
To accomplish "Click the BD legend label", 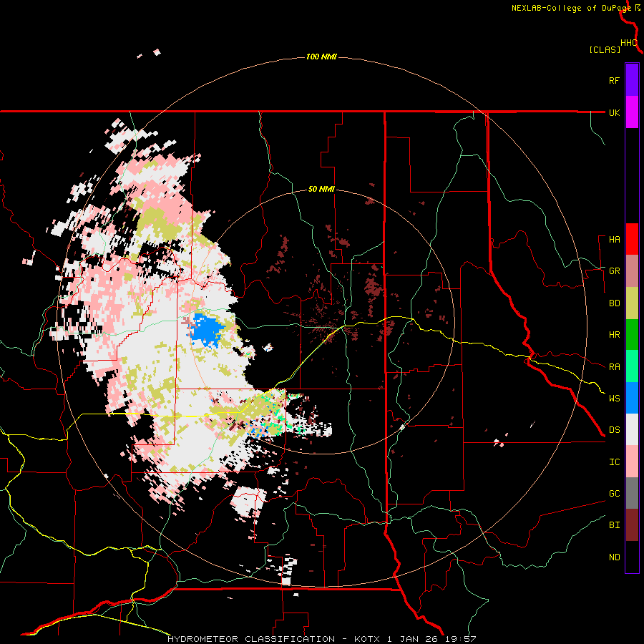I will coord(615,303).
